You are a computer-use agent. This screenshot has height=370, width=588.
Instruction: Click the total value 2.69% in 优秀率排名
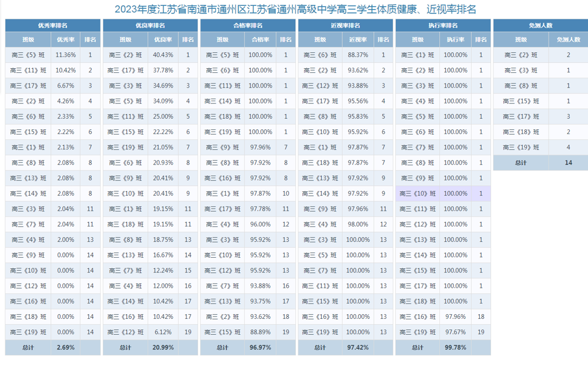(65, 348)
